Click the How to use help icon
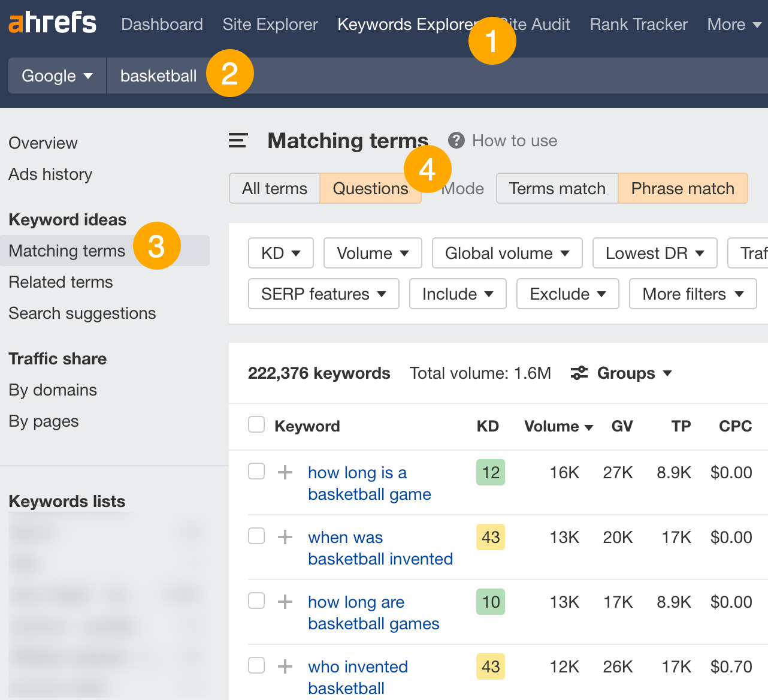This screenshot has width=768, height=700. (x=456, y=140)
